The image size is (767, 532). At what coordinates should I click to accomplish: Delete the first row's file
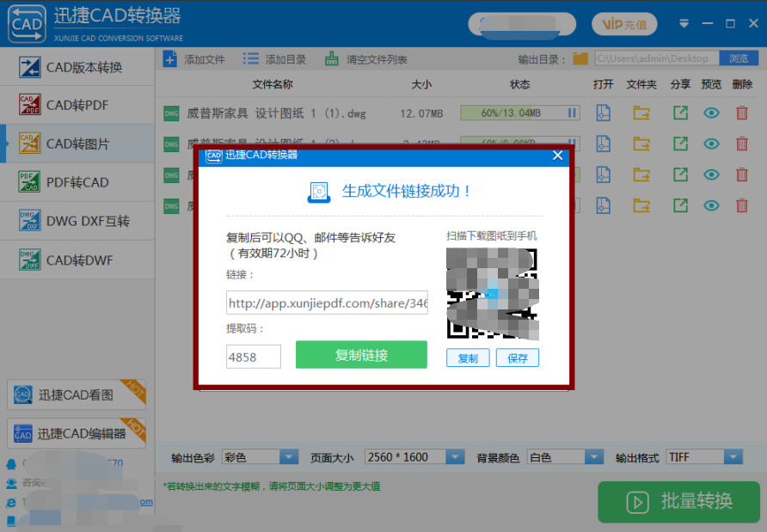coord(742,113)
